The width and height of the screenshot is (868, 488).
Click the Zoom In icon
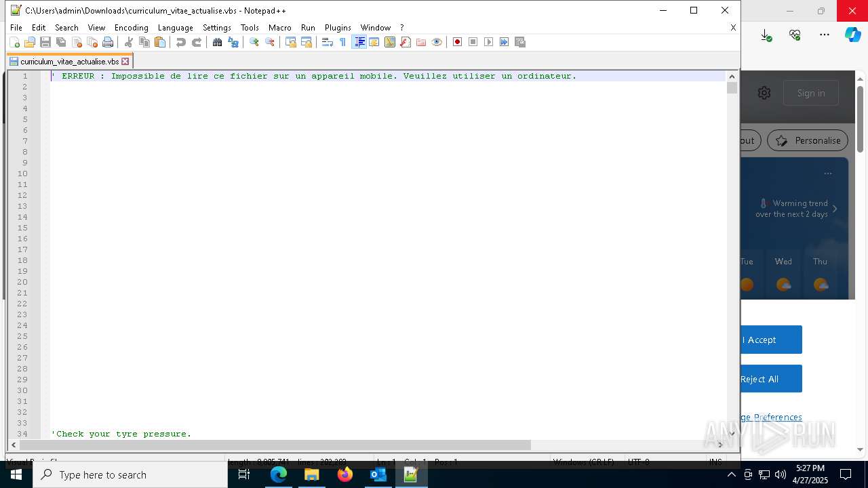[x=254, y=42]
